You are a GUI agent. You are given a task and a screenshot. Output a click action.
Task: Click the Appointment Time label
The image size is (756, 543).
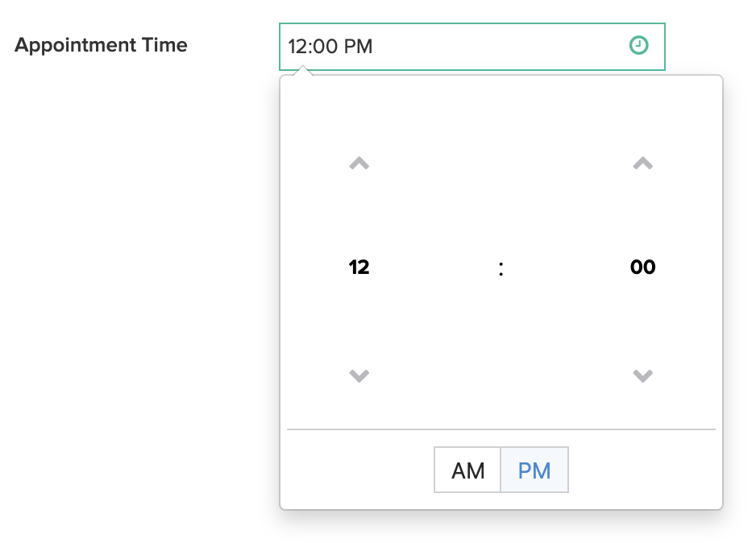coord(101,45)
